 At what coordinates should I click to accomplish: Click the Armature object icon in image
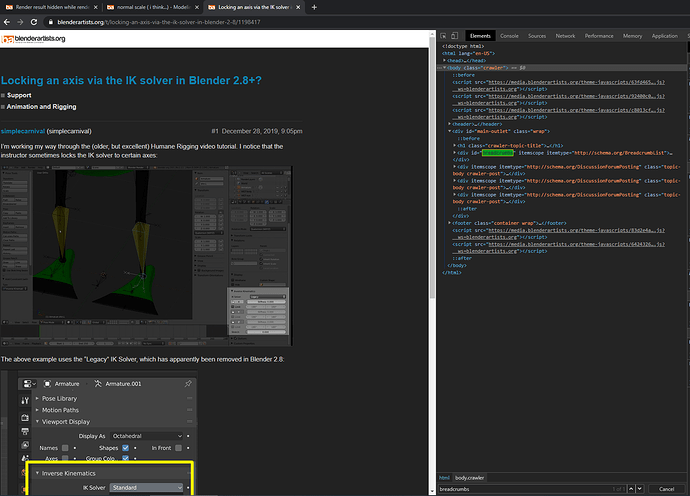coord(47,384)
